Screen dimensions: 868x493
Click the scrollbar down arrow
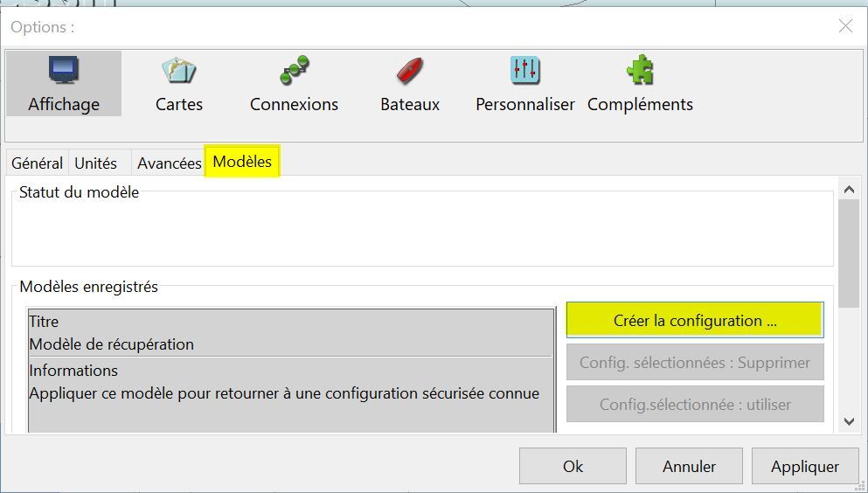849,421
